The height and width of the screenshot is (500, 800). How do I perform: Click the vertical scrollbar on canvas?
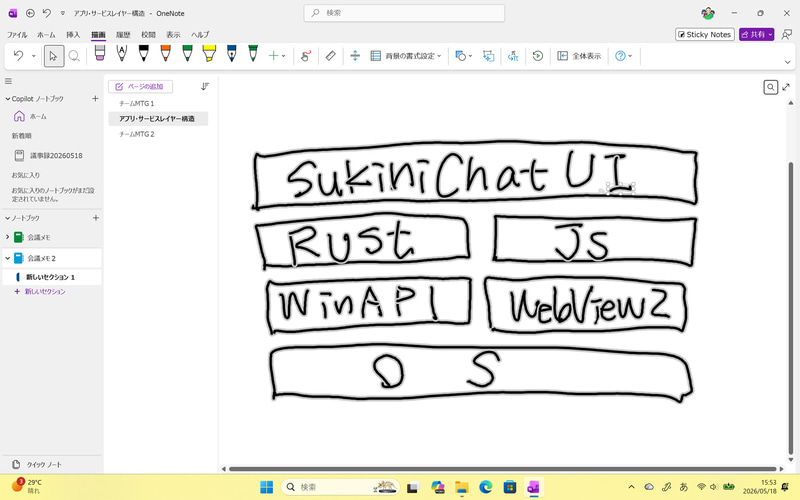tap(791, 306)
